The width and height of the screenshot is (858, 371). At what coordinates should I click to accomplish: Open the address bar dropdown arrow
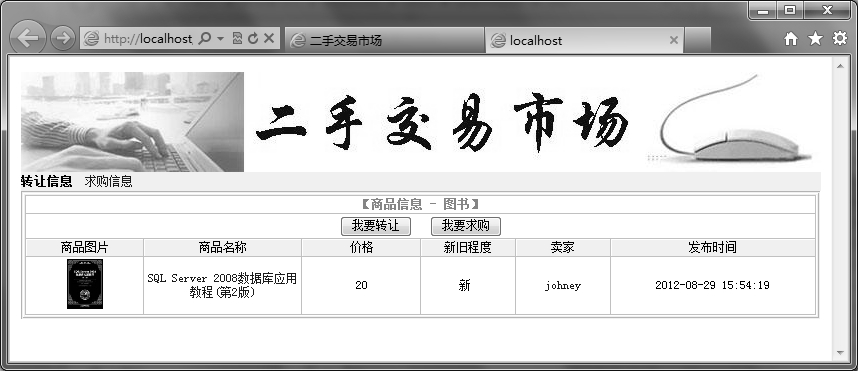click(221, 39)
